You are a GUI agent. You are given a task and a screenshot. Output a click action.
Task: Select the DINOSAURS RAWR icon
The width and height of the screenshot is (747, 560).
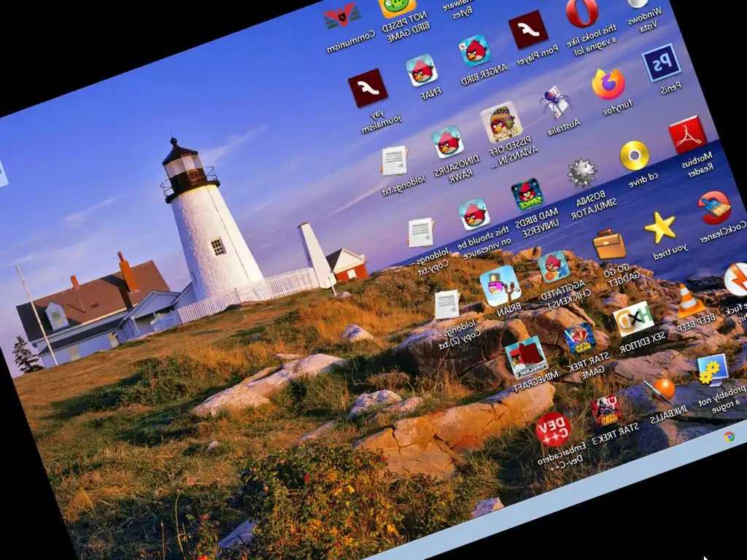coord(448,142)
